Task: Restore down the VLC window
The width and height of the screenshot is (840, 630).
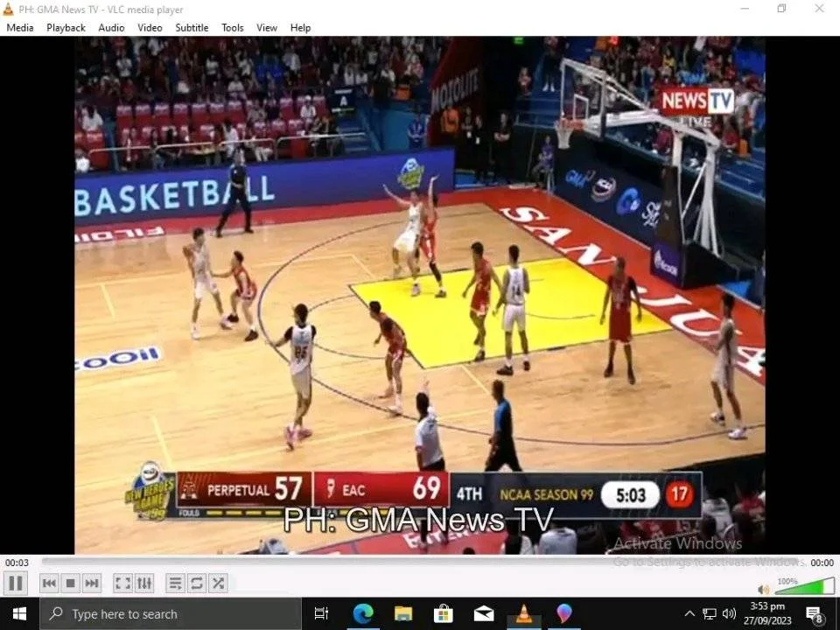Action: (x=781, y=9)
